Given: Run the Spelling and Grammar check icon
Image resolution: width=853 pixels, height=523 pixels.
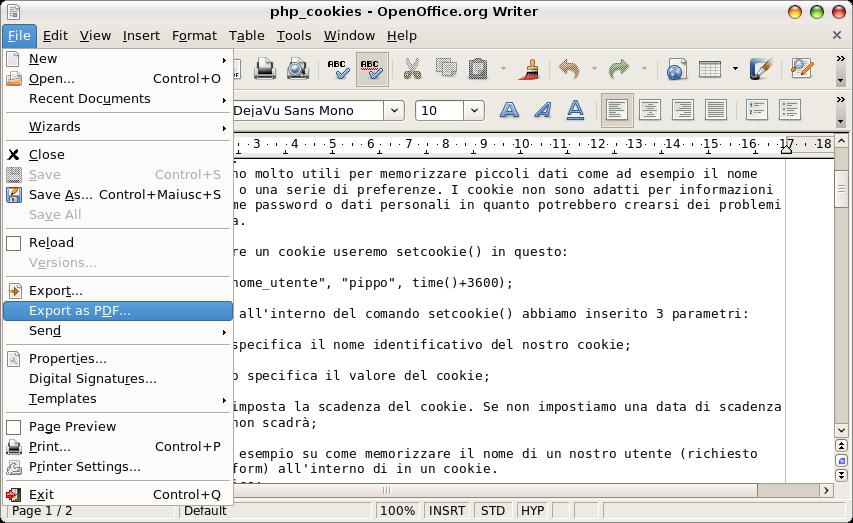Looking at the screenshot, I should 339,69.
